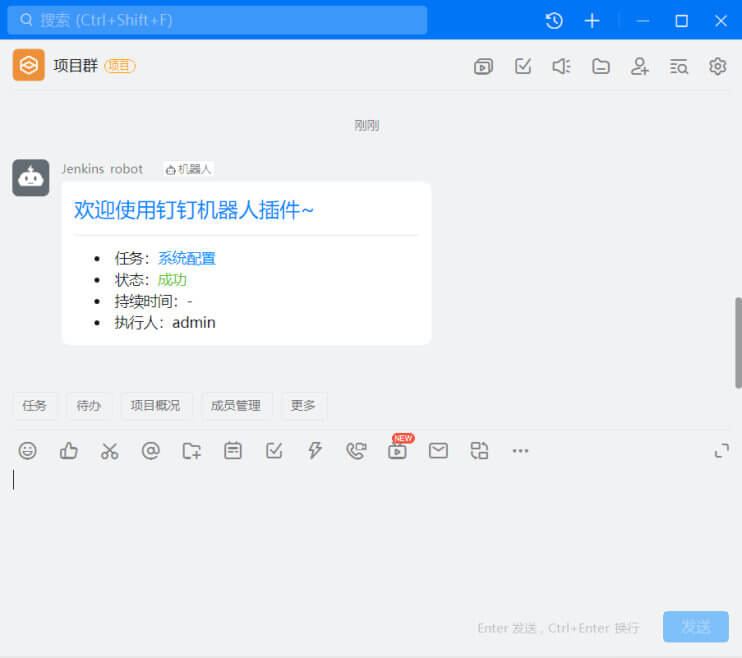Image resolution: width=742 pixels, height=658 pixels.
Task: Take a screenshot with scissors icon
Action: pyautogui.click(x=109, y=451)
